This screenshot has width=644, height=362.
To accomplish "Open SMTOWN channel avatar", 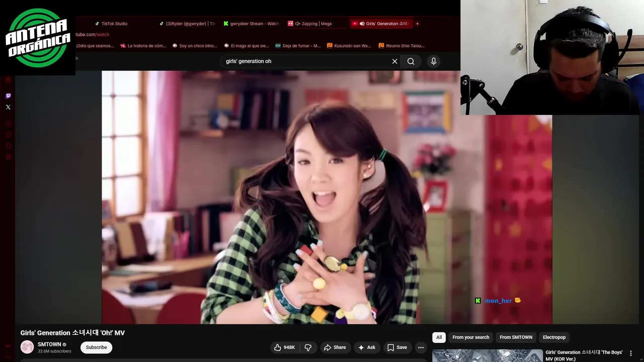I will click(x=27, y=347).
